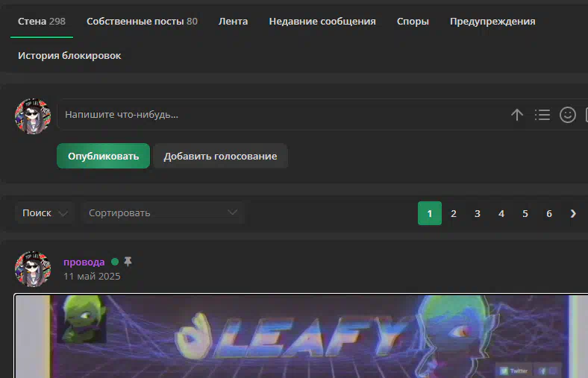Screen dimensions: 588x378
Task: Go to page 2
Action: [x=454, y=213]
